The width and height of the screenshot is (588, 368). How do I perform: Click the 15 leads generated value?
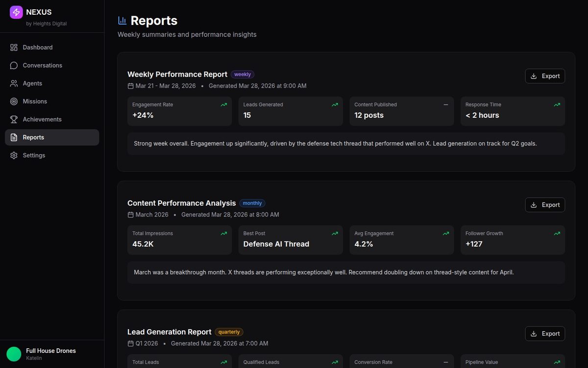pyautogui.click(x=247, y=115)
